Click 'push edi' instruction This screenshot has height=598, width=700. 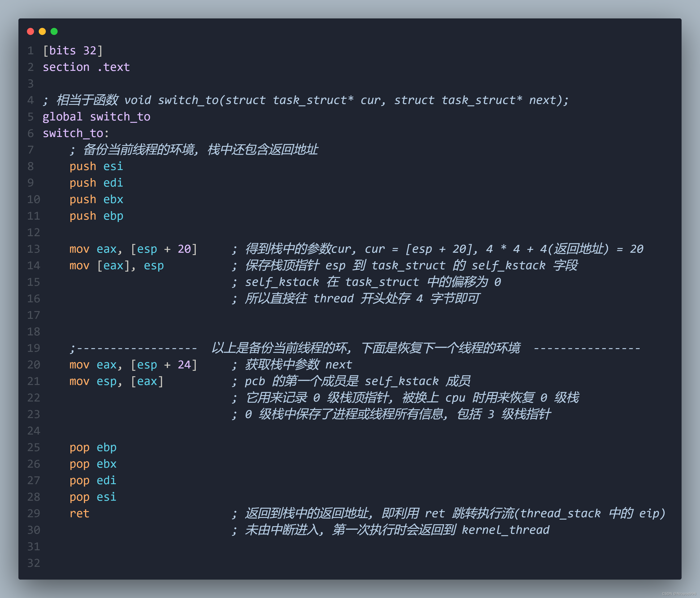coord(96,183)
